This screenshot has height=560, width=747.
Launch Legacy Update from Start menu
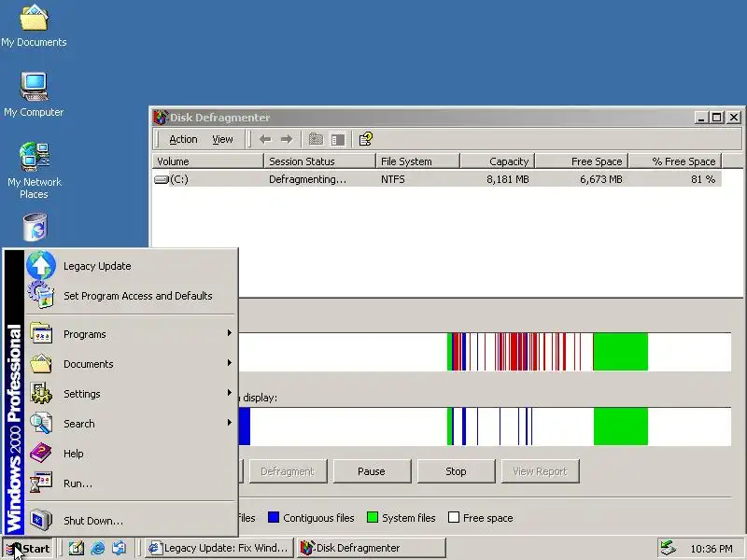tap(131, 266)
